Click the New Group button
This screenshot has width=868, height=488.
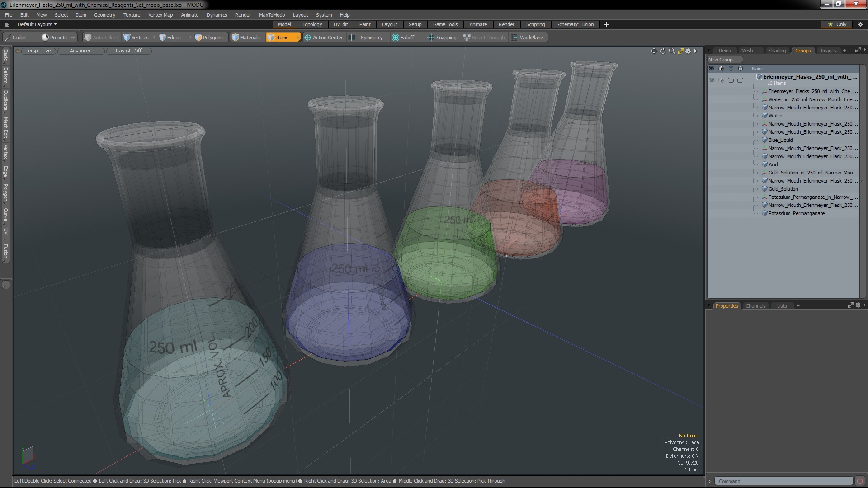tap(724, 60)
